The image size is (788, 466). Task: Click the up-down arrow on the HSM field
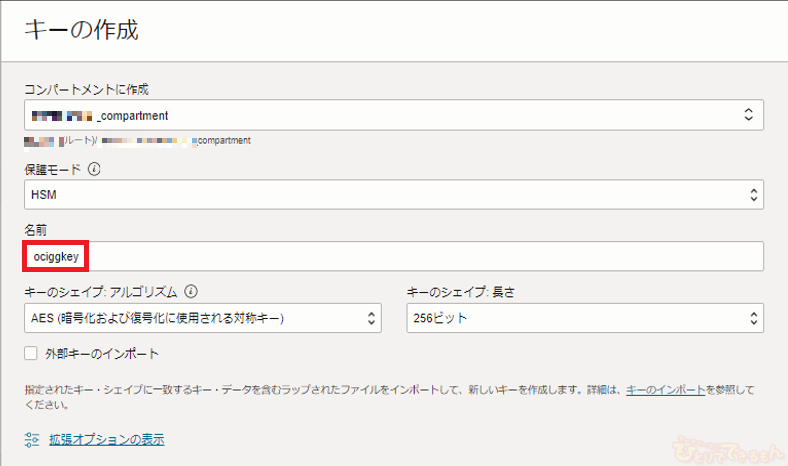(748, 194)
